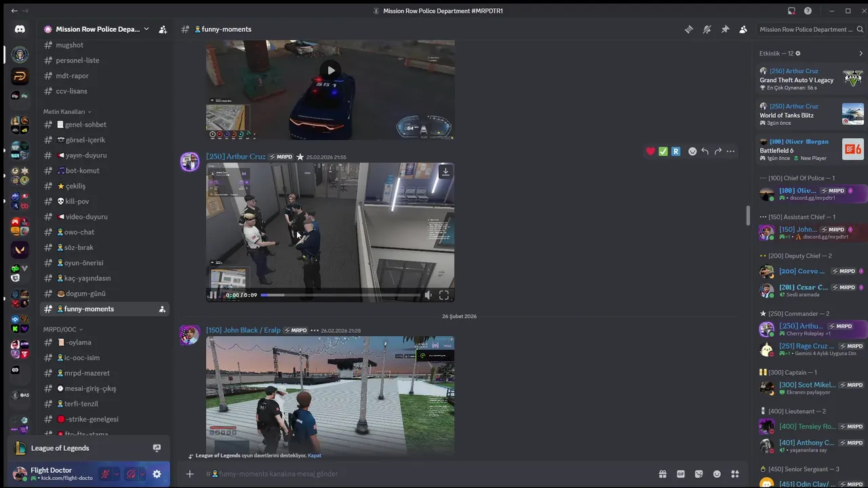Toggle the member list icon
Viewport: 868px width, 488px height.
(x=743, y=29)
